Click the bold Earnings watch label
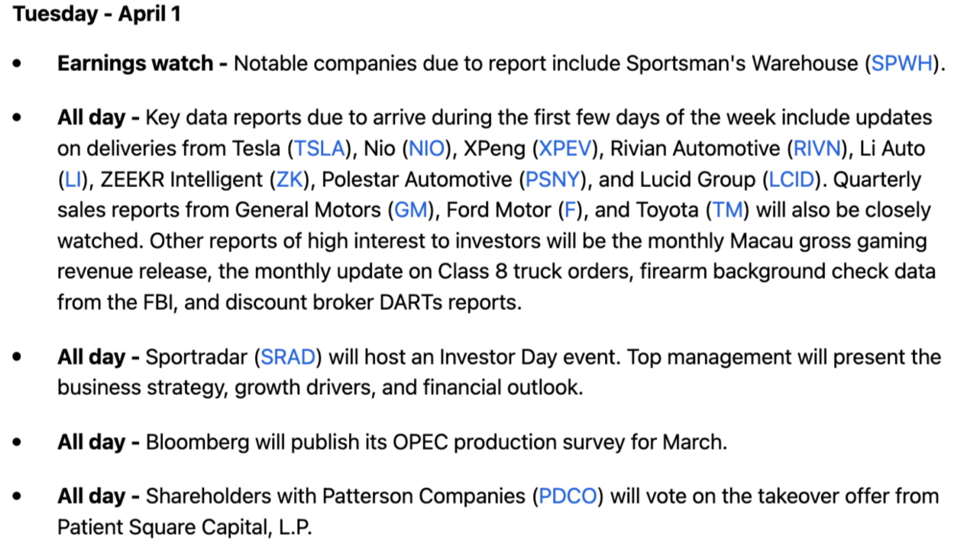 click(x=143, y=63)
